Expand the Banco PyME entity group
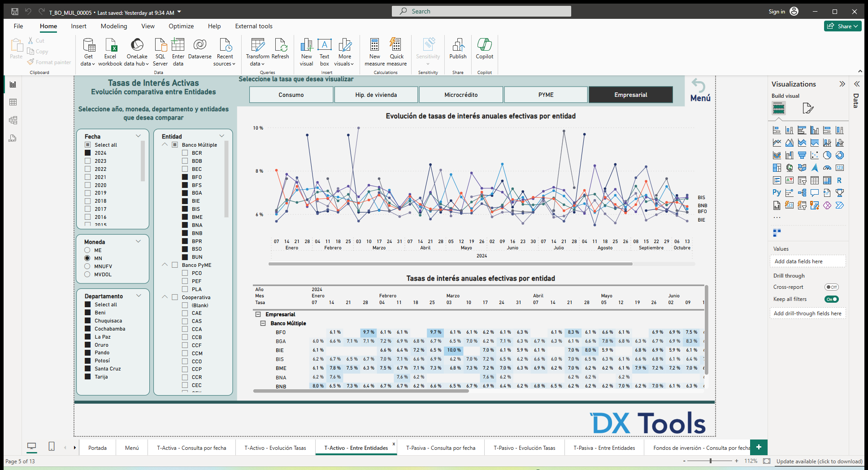This screenshot has height=470, width=868. coord(165,265)
